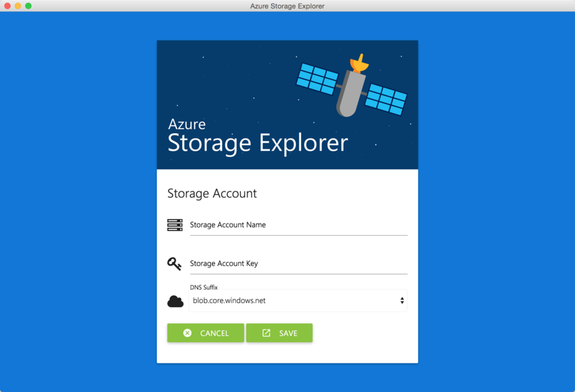Click the 'Azure' word in the banner

point(186,124)
